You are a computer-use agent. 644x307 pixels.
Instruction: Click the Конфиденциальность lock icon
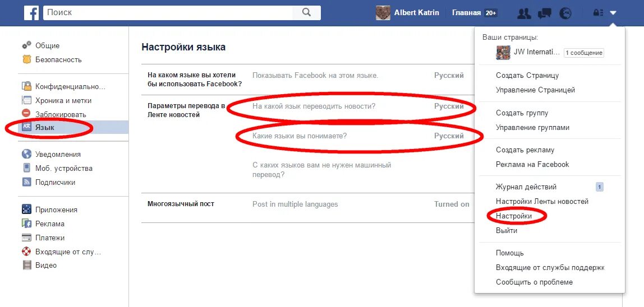point(27,87)
